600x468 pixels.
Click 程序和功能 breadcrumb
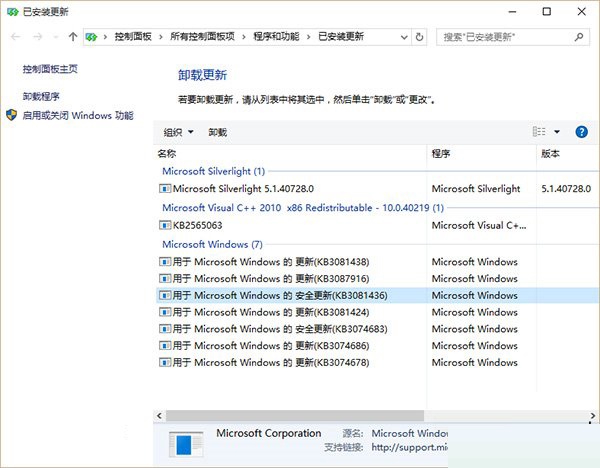(x=276, y=37)
